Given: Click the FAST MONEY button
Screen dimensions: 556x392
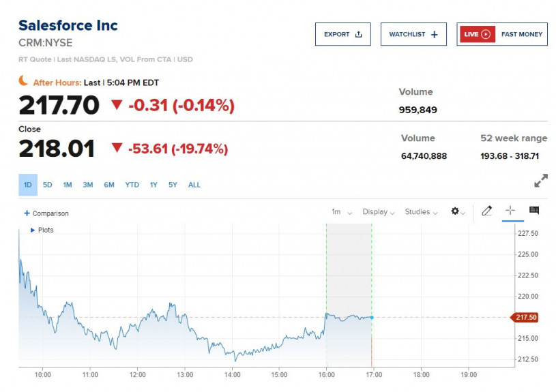Looking at the screenshot, I should tap(522, 34).
